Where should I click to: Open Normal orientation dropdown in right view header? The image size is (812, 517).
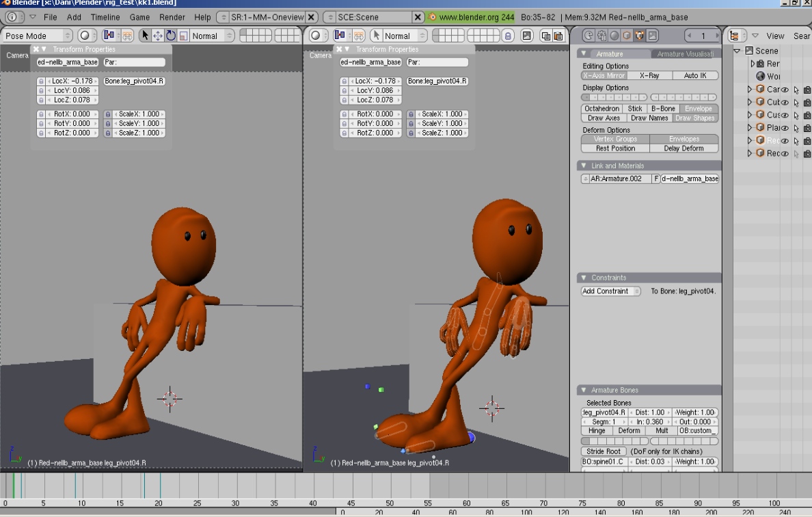click(405, 36)
